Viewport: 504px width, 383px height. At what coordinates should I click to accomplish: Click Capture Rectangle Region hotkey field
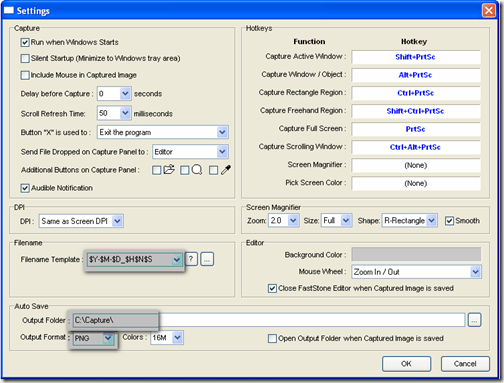pyautogui.click(x=416, y=93)
